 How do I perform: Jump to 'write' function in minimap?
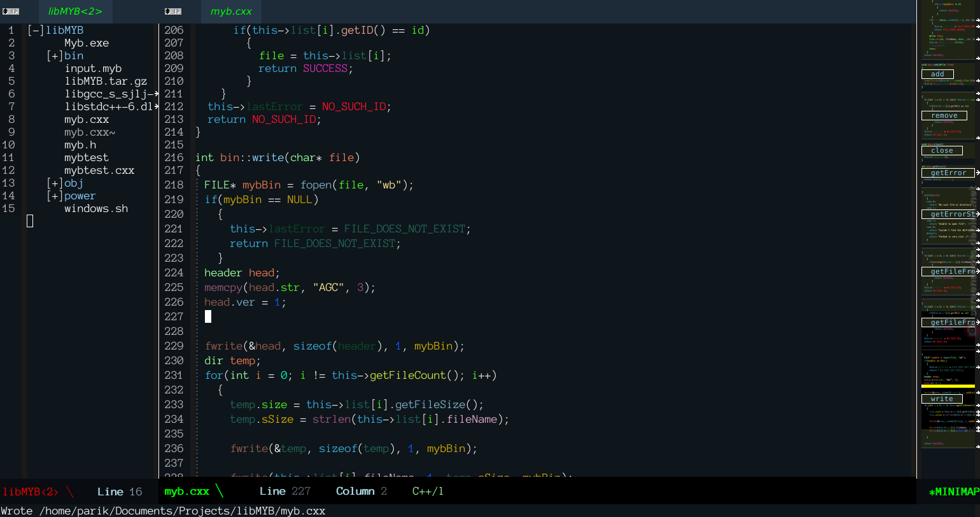pos(942,399)
